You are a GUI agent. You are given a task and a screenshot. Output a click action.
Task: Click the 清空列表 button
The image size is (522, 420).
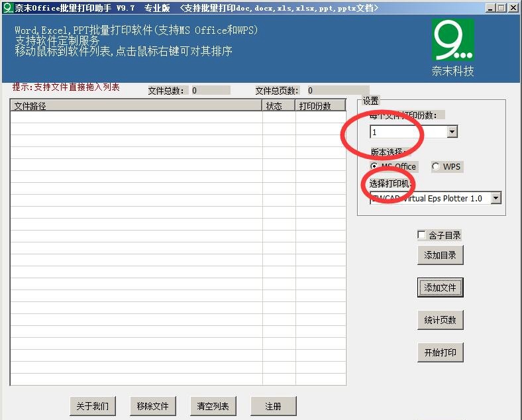pyautogui.click(x=213, y=406)
